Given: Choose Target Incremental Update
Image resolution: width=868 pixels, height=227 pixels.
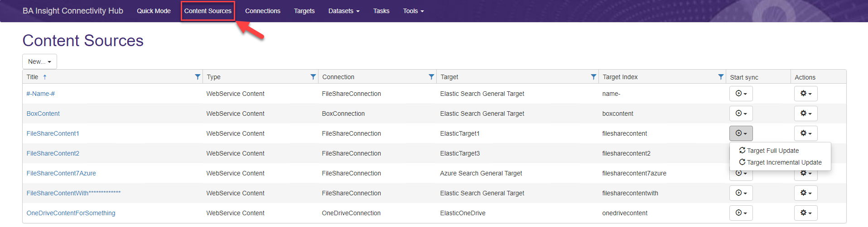Looking at the screenshot, I should tap(784, 162).
